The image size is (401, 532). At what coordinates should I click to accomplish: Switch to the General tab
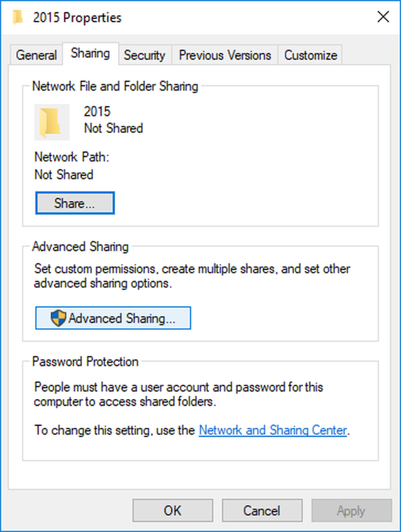pyautogui.click(x=36, y=55)
